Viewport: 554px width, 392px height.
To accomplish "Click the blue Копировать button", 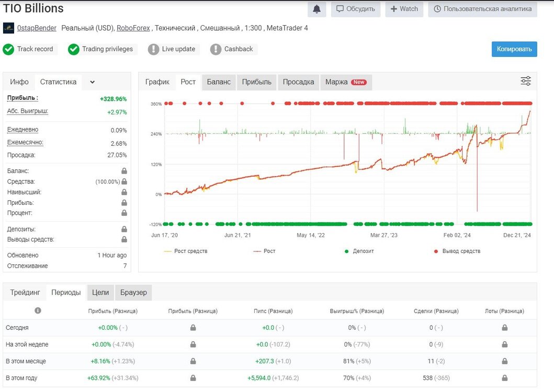I will [x=514, y=49].
